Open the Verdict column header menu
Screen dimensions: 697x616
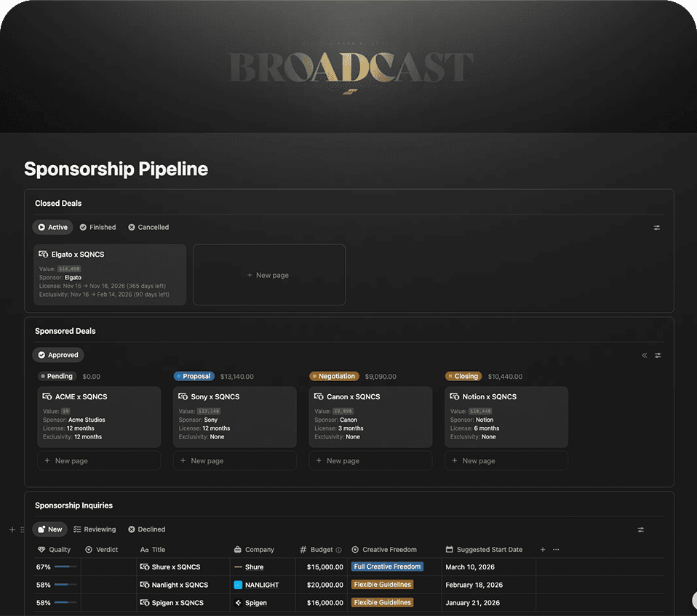click(101, 550)
